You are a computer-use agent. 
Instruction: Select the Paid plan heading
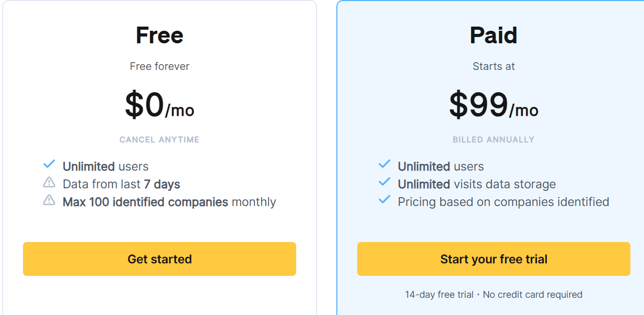493,35
